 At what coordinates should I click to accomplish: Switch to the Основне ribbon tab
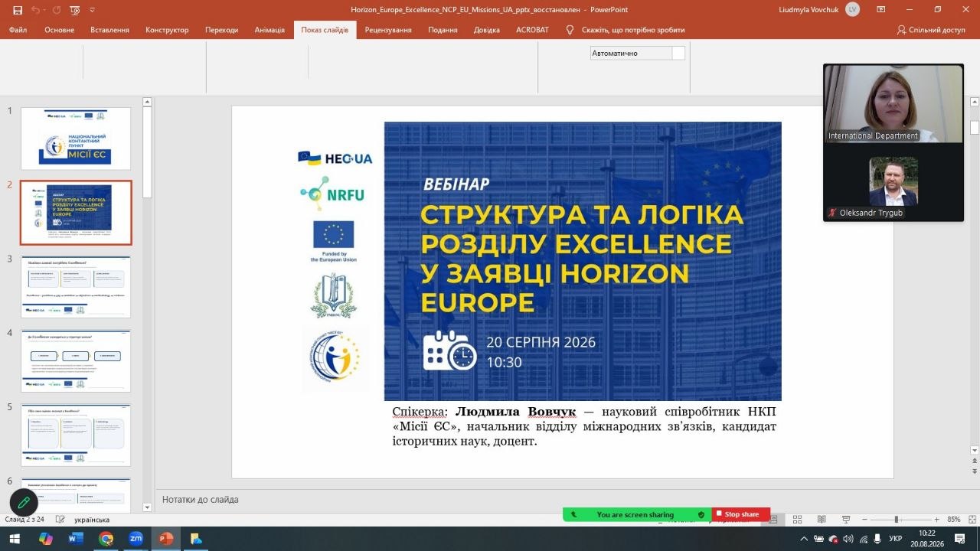click(59, 30)
